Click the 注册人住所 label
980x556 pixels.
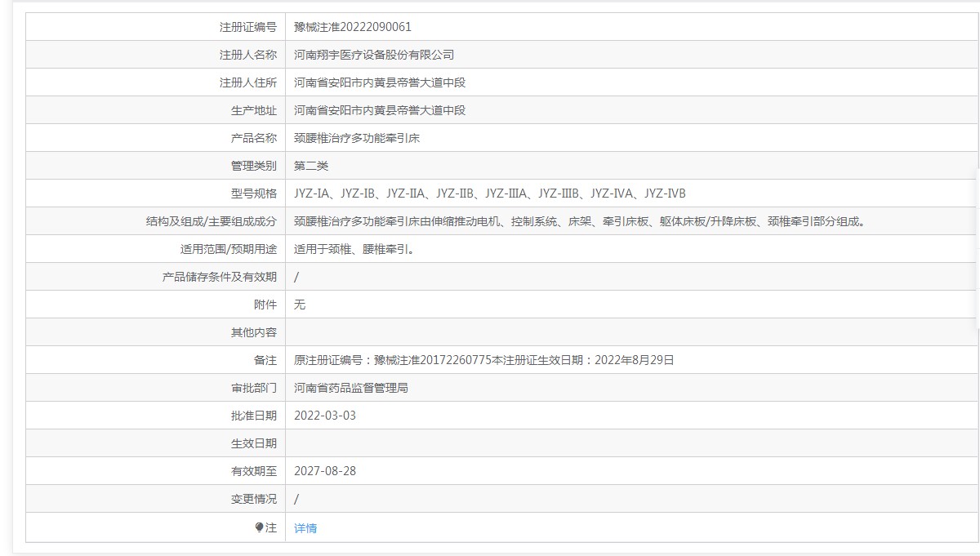click(248, 82)
